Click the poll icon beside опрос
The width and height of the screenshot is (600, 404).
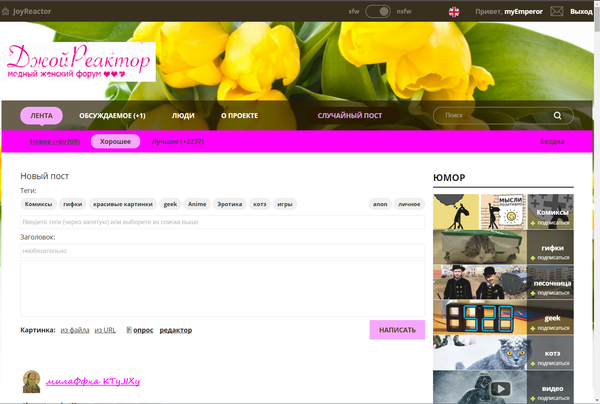click(129, 330)
